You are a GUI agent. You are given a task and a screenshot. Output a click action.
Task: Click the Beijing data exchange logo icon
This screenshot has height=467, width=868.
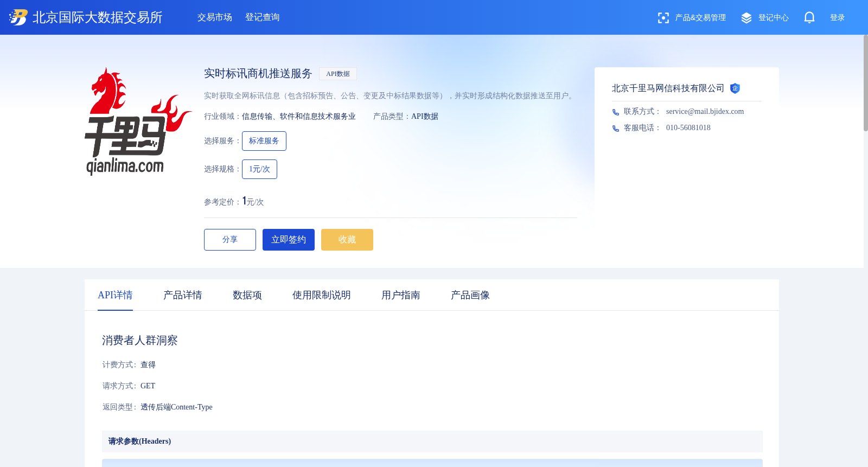pos(18,17)
